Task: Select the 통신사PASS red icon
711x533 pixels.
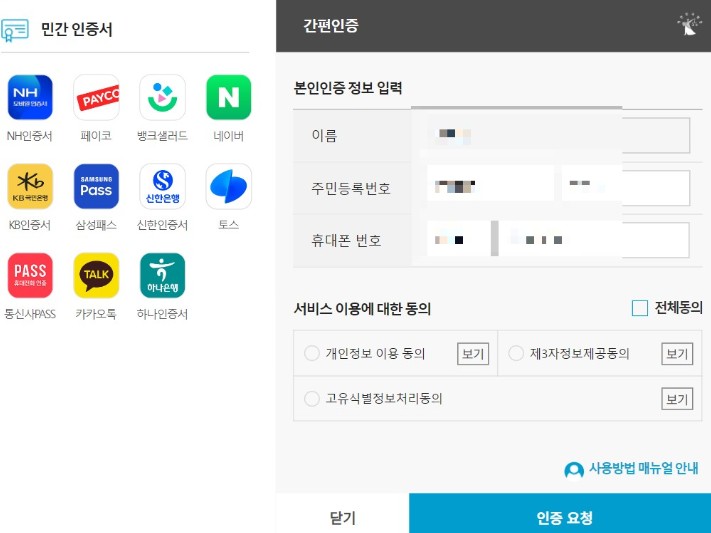Action: pos(30,275)
